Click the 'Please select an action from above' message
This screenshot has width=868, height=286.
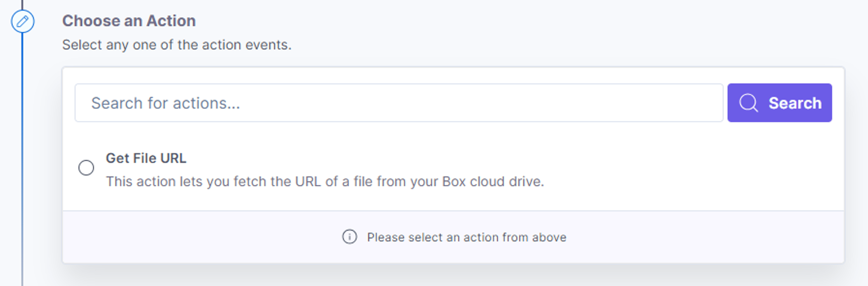pos(466,237)
